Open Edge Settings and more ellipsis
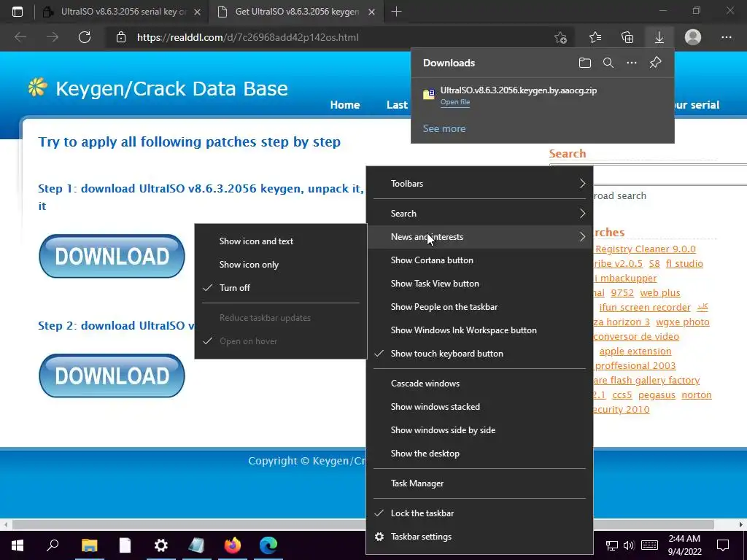The height and width of the screenshot is (560, 747). (726, 37)
